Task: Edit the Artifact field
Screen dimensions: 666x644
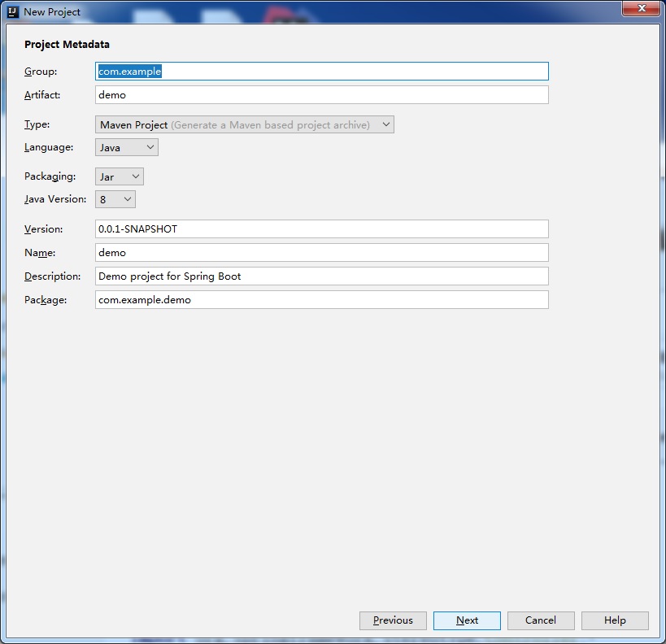Action: point(321,95)
